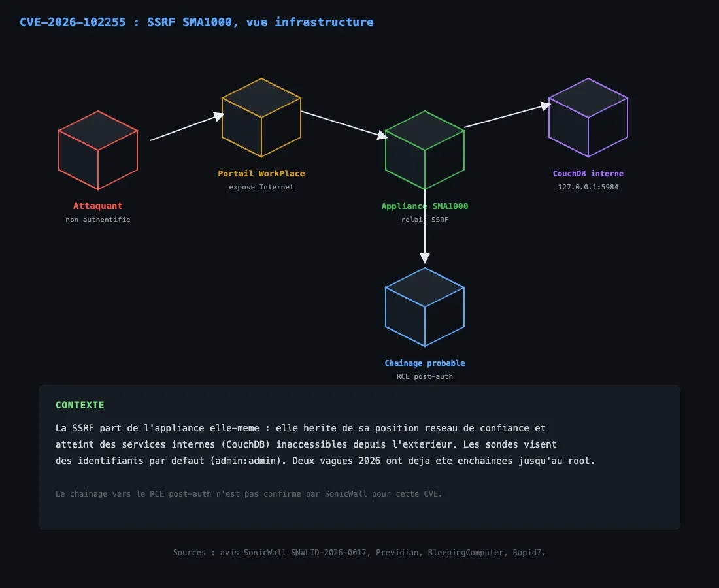Click the CVE-2026-102255 title heading

pyautogui.click(x=197, y=22)
